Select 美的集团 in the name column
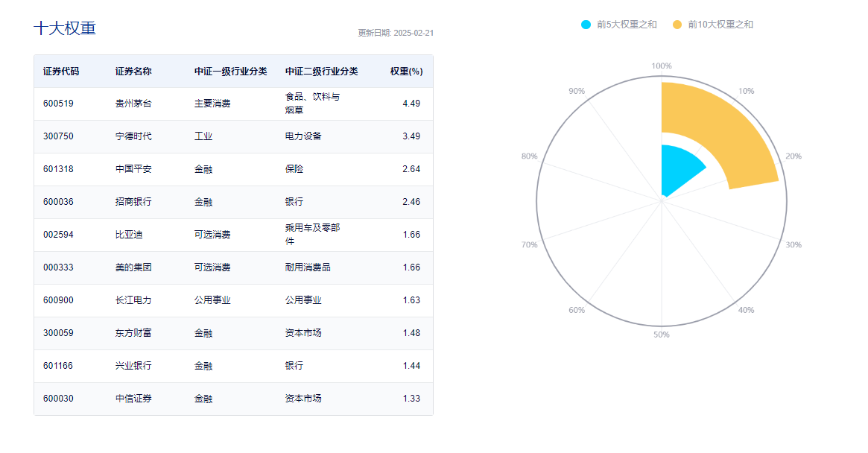 (133, 267)
